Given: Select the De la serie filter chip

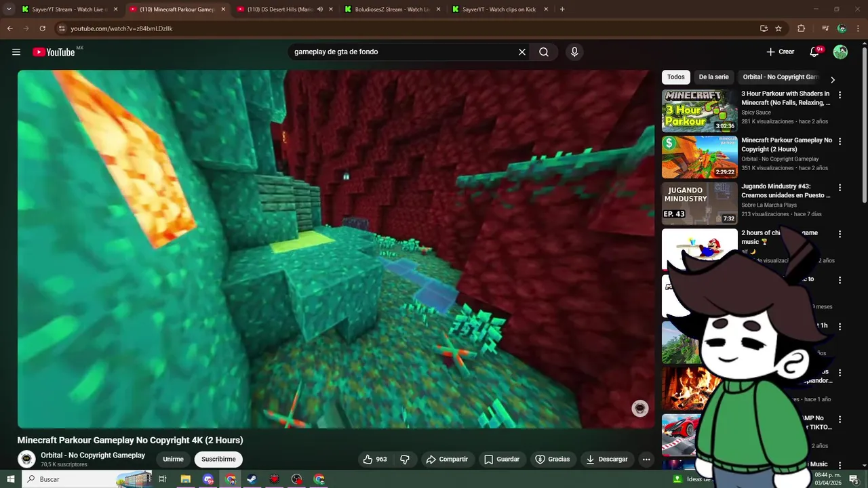Looking at the screenshot, I should pos(713,77).
